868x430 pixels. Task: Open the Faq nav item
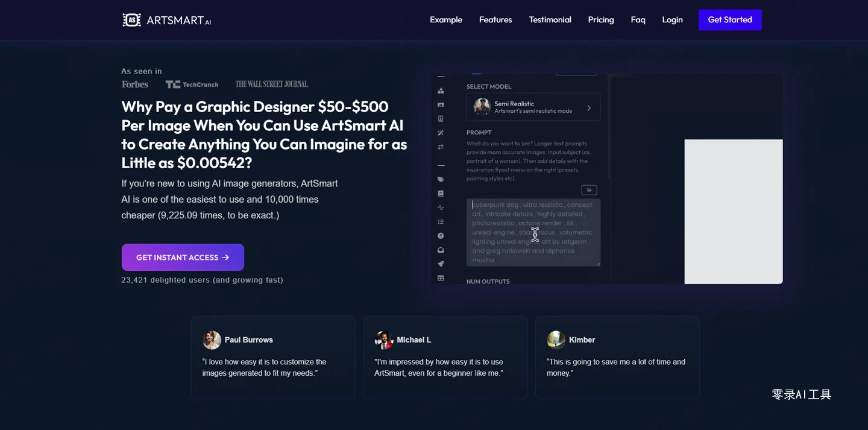click(x=638, y=20)
